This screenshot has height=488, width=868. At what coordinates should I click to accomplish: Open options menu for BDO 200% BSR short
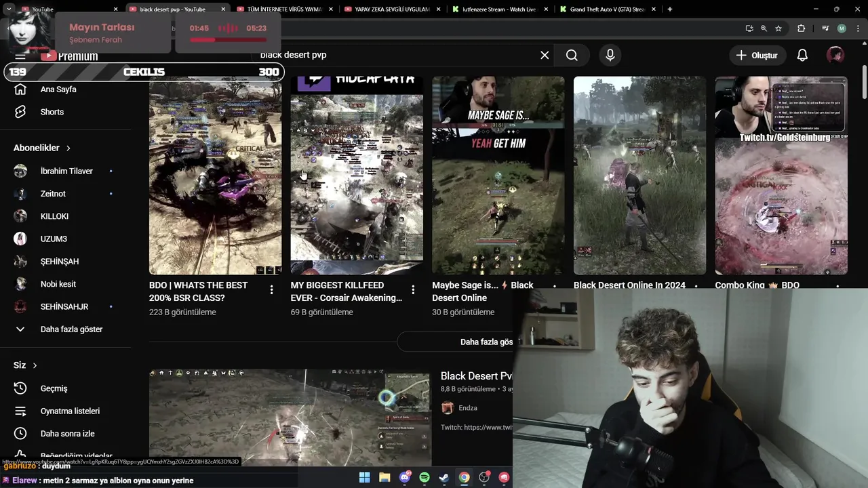click(x=271, y=290)
